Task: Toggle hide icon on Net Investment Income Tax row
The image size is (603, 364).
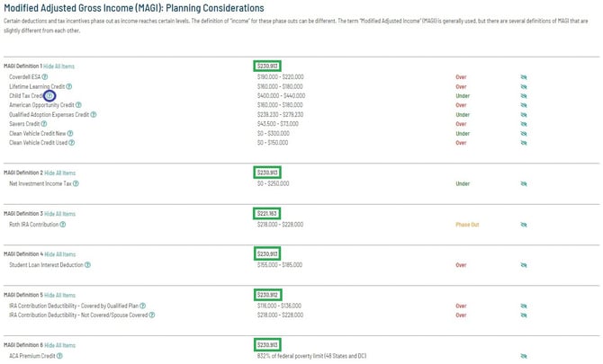Action: tap(524, 183)
